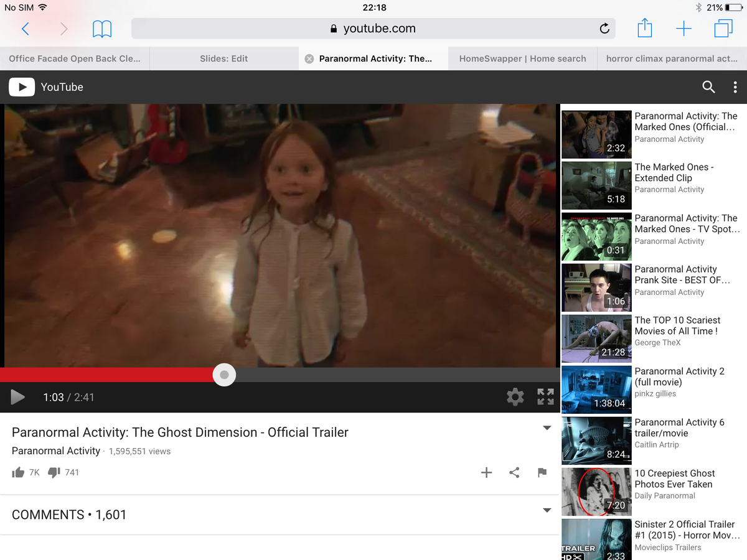Reload the page with refresh icon
Screen dimensions: 747x560
click(x=604, y=29)
